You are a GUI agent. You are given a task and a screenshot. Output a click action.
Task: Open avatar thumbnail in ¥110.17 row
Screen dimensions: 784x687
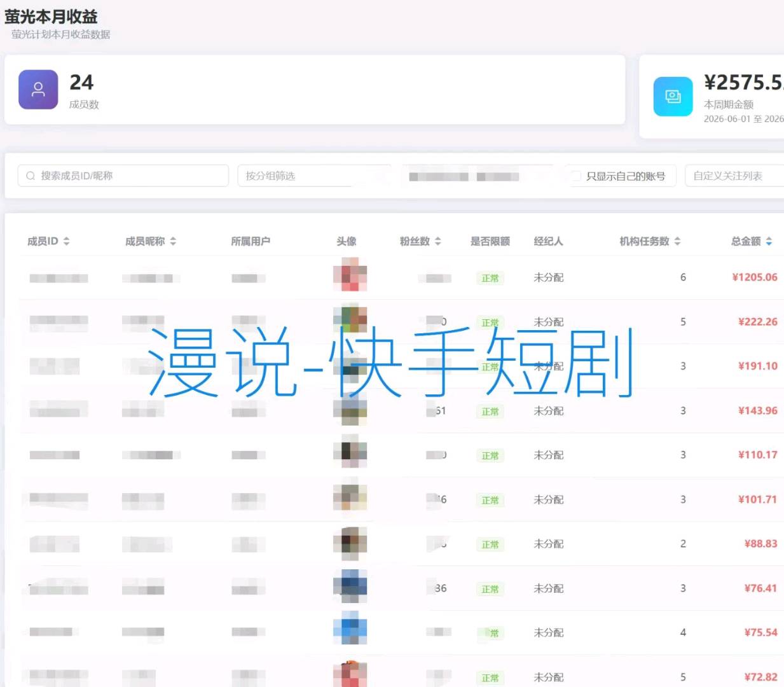[x=350, y=451]
